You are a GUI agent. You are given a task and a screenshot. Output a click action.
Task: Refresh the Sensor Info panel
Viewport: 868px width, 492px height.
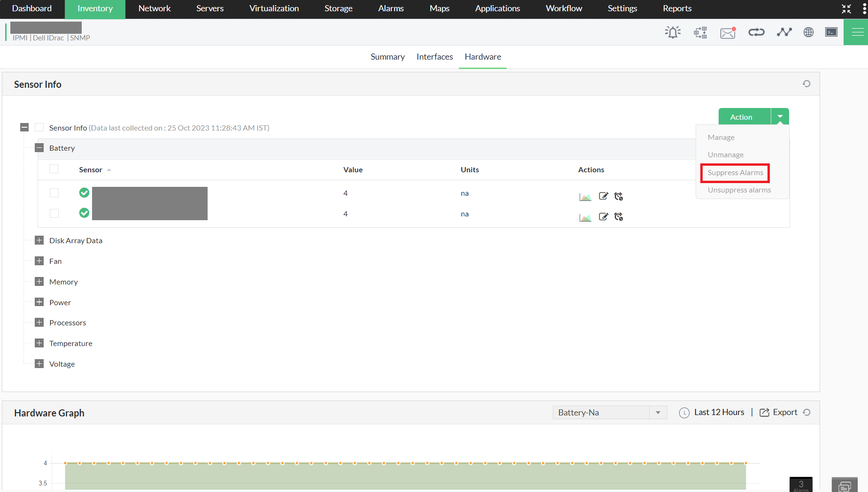click(806, 84)
